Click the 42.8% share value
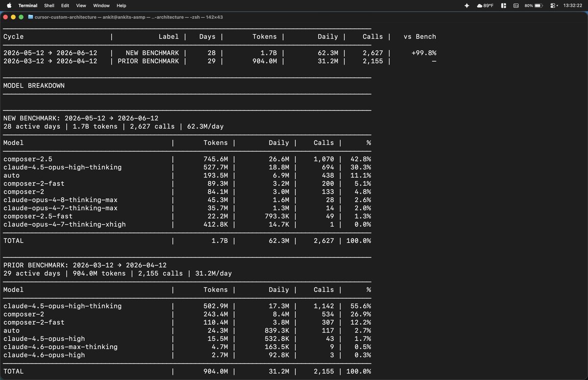 click(361, 159)
